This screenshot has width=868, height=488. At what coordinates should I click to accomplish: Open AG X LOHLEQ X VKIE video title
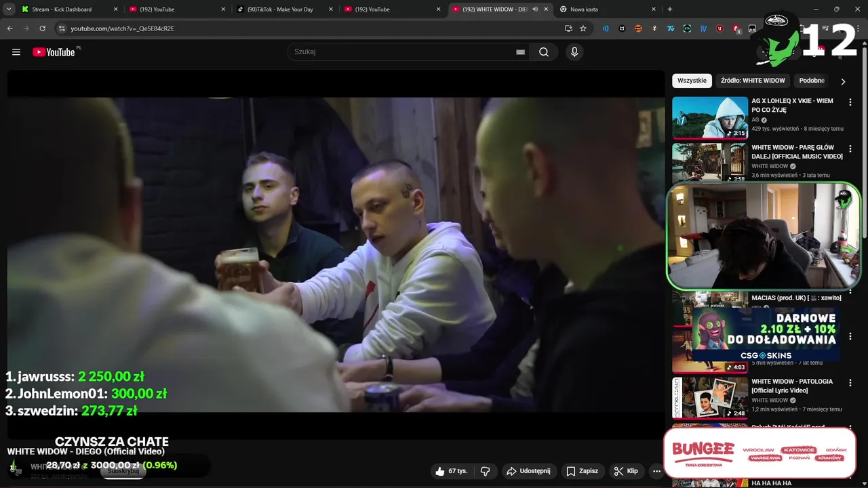tap(792, 105)
